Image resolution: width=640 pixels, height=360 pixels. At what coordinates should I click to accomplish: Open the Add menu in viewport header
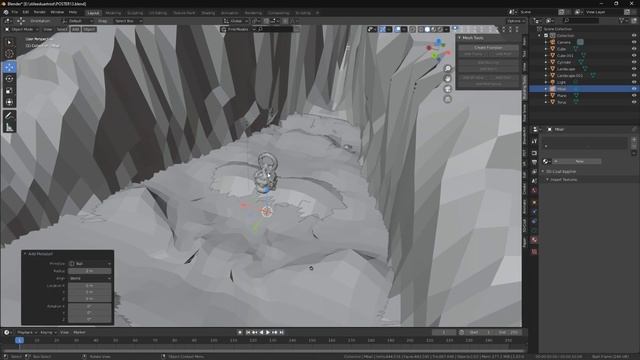tap(76, 29)
